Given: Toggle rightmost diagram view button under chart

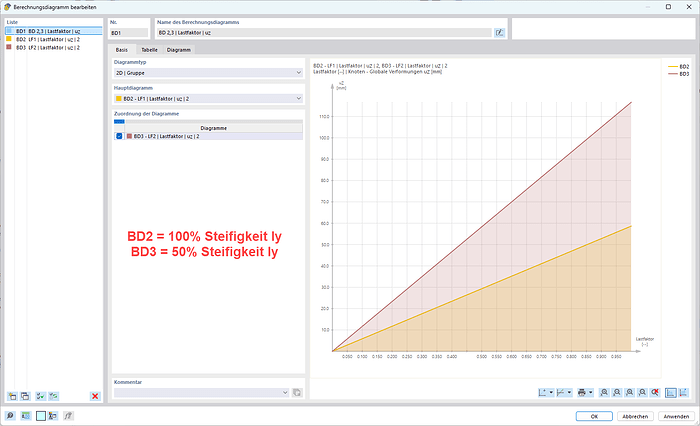Looking at the screenshot, I should (684, 392).
